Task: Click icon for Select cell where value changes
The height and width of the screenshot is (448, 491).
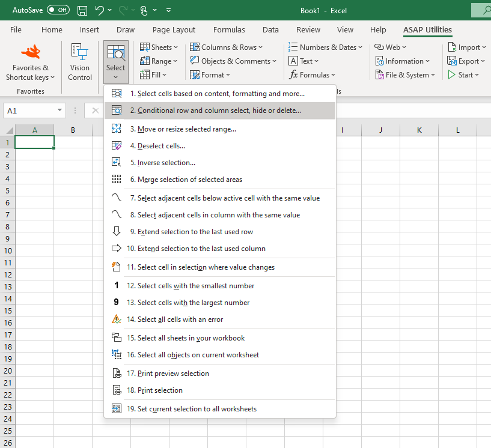Action: point(116,267)
